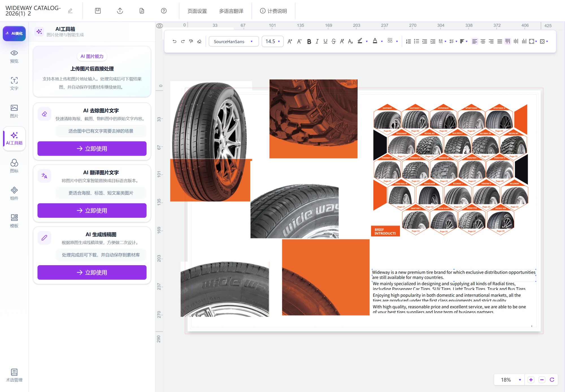Viewport: 565px width, 392px height.
Task: Click the AI美化 beautify button
Action: (14, 33)
